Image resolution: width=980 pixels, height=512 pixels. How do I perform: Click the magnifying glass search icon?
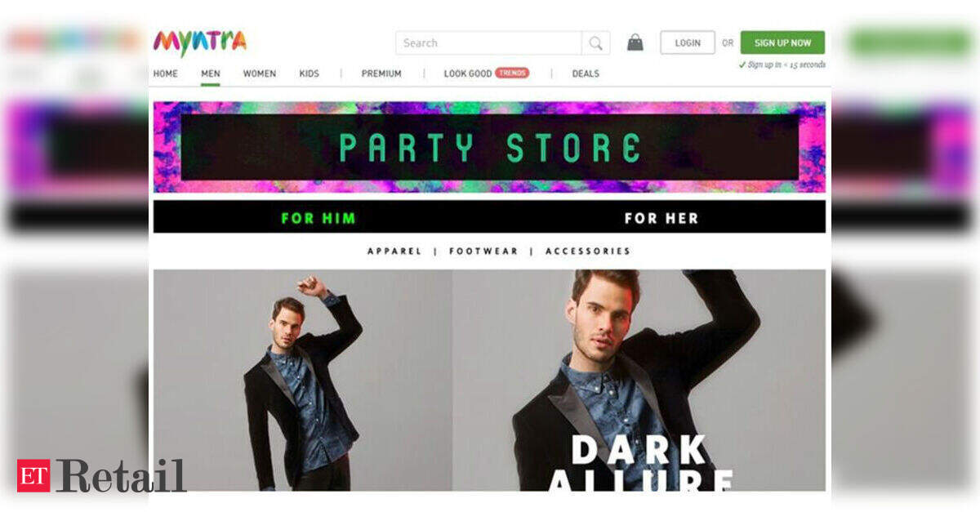[596, 43]
